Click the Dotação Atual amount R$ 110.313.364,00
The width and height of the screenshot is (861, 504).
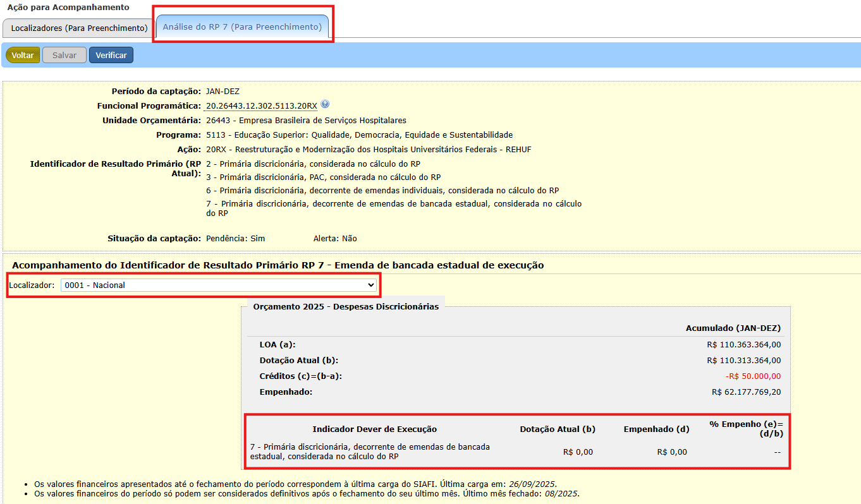coord(743,361)
